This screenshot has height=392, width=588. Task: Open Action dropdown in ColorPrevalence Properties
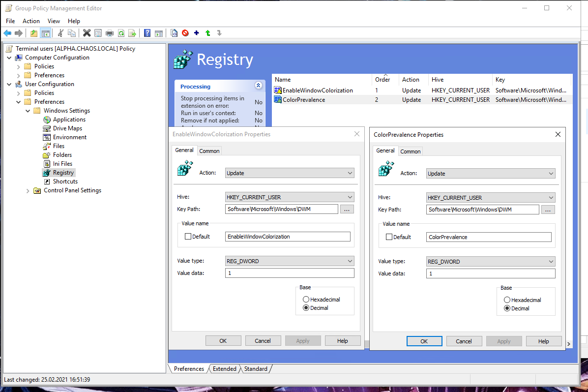tap(491, 173)
